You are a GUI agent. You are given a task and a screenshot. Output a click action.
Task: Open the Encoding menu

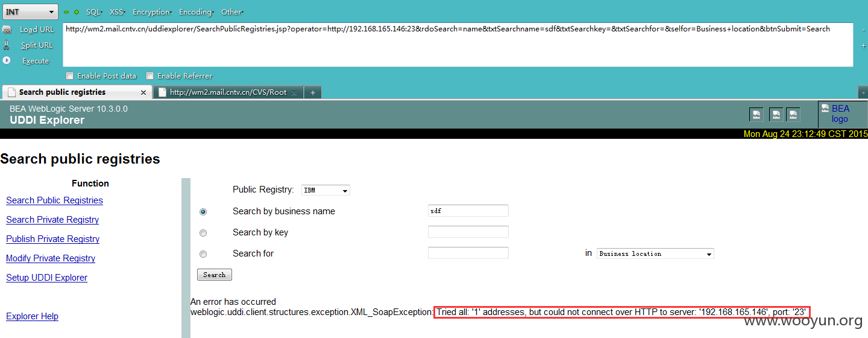coord(197,11)
